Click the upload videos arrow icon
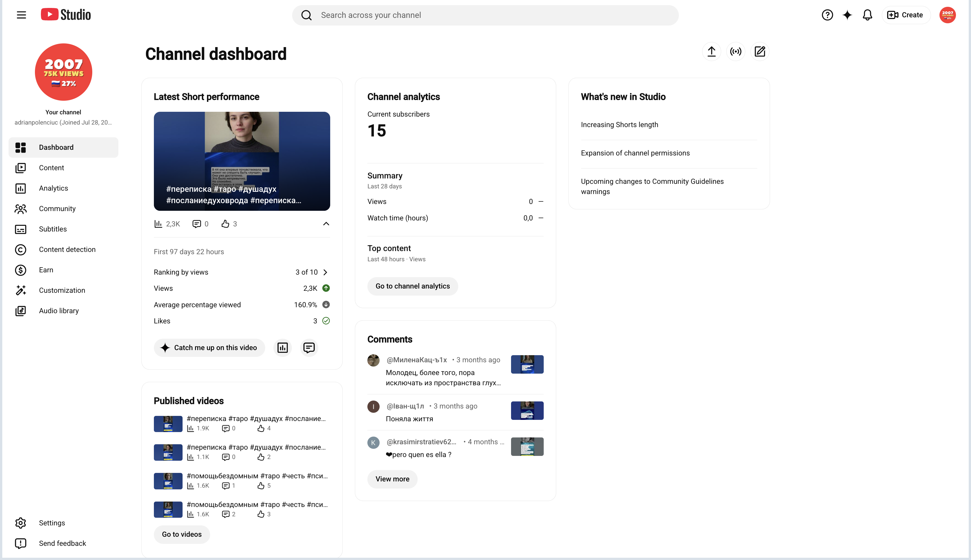The height and width of the screenshot is (560, 971). tap(711, 52)
